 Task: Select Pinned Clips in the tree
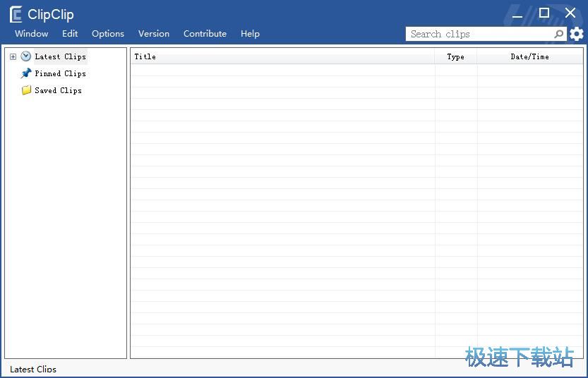61,73
